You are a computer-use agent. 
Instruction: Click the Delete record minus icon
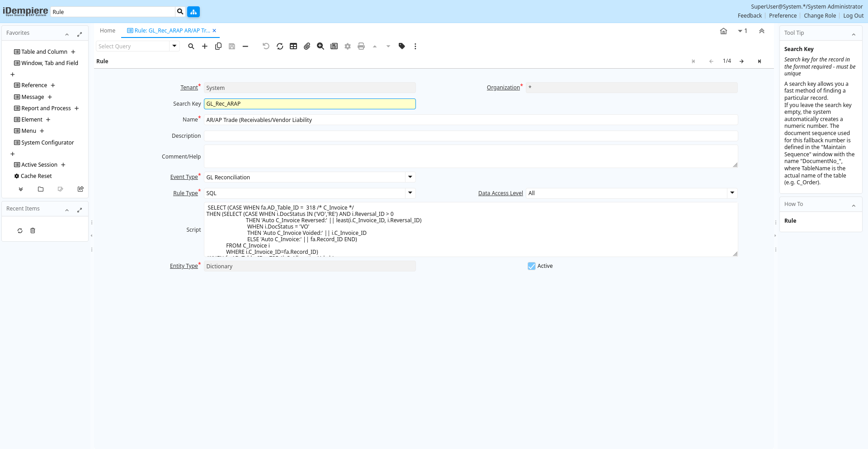pyautogui.click(x=245, y=46)
